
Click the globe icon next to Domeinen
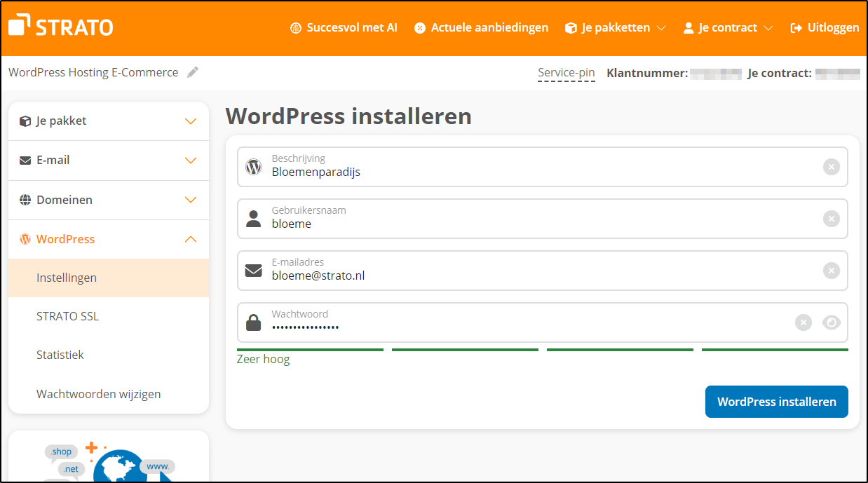[25, 200]
